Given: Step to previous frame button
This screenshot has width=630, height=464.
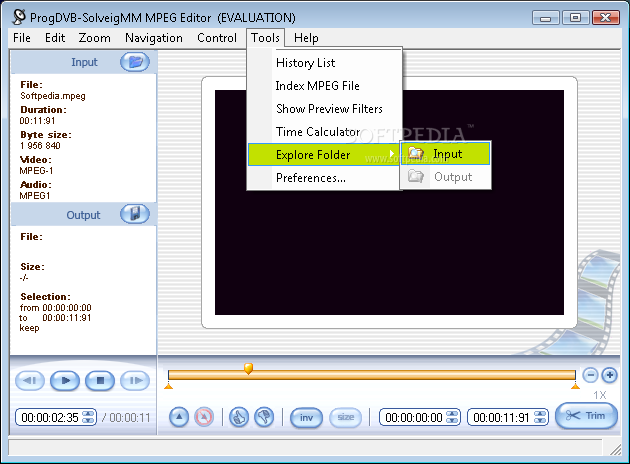Looking at the screenshot, I should (x=30, y=380).
